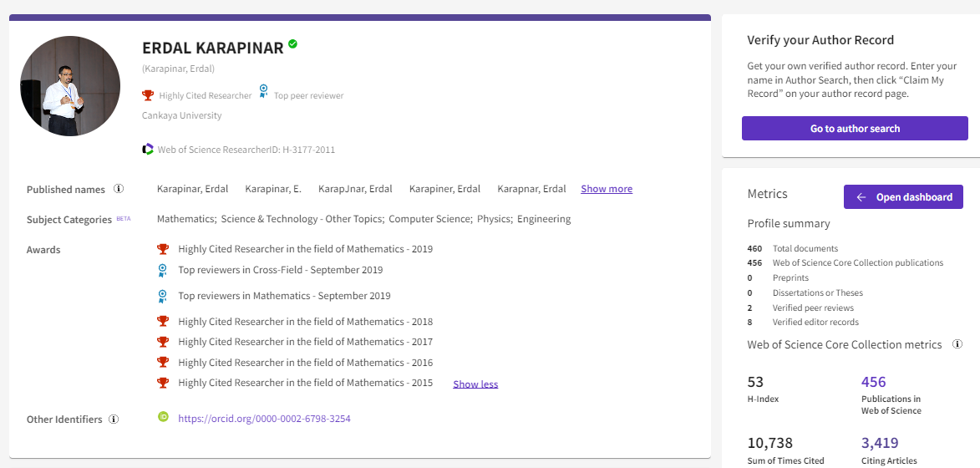Click the author profile photo
This screenshot has width=980, height=468.
pyautogui.click(x=69, y=86)
